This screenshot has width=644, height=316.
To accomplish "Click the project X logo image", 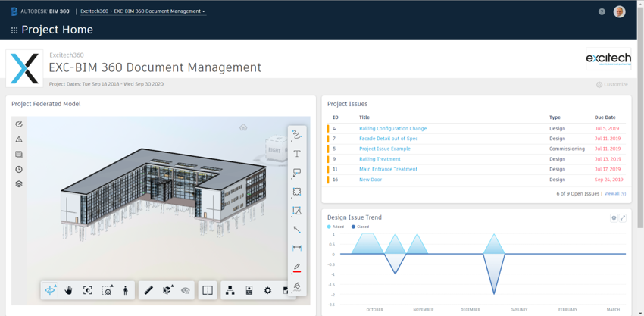I will 24,68.
